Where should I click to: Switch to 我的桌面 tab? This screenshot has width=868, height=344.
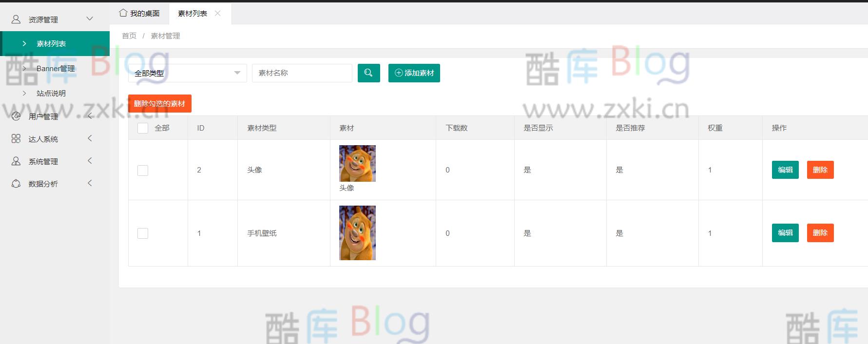[x=139, y=13]
